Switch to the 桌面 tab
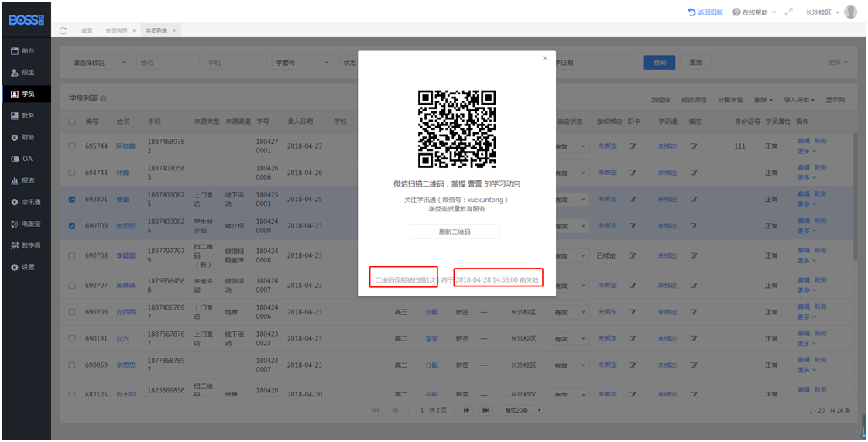The image size is (868, 442). coord(87,31)
